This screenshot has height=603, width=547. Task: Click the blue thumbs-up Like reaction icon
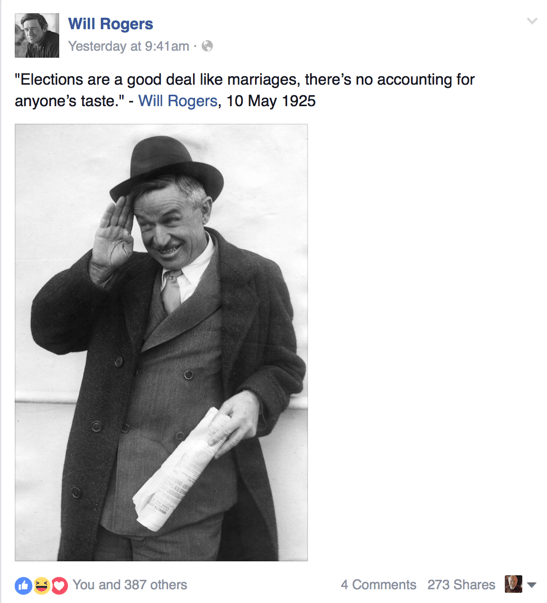[23, 586]
